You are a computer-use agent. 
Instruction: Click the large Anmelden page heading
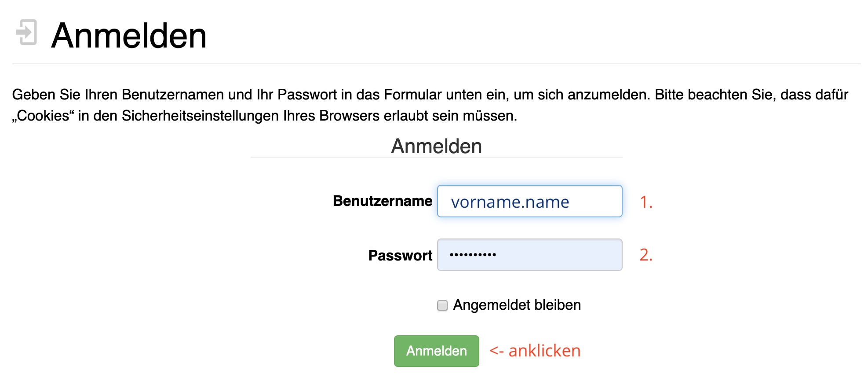tap(129, 35)
